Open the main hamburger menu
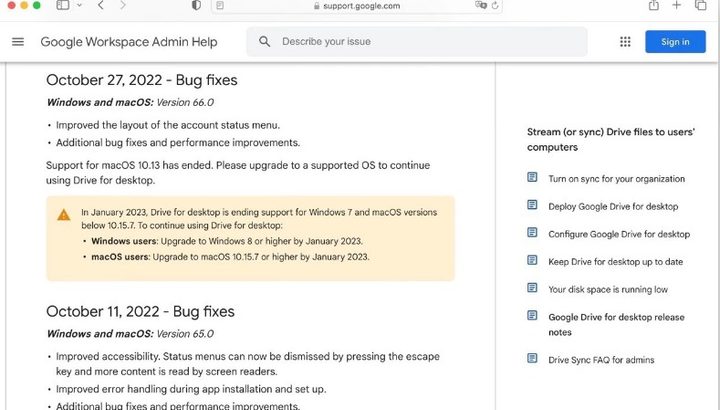This screenshot has height=410, width=720. point(17,42)
